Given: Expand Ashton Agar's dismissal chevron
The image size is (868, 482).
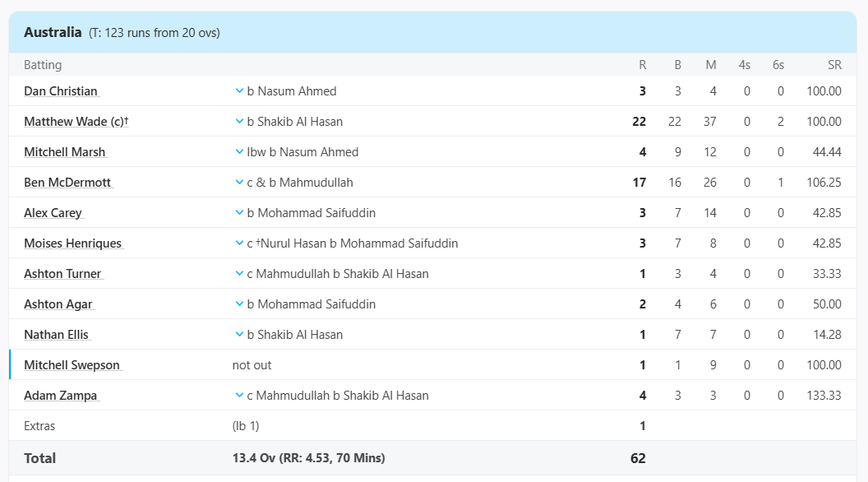Looking at the screenshot, I should [x=239, y=304].
